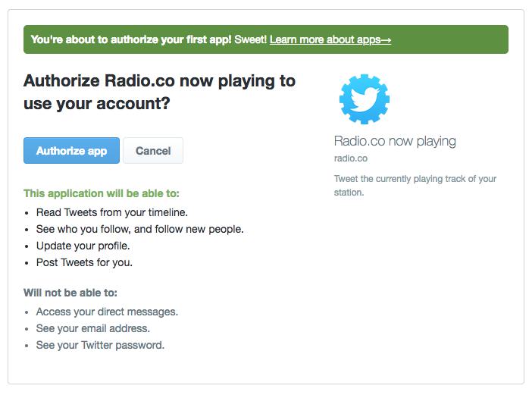Image resolution: width=532 pixels, height=395 pixels.
Task: Click the Read Tweets from your timeline permission
Action: (111, 212)
